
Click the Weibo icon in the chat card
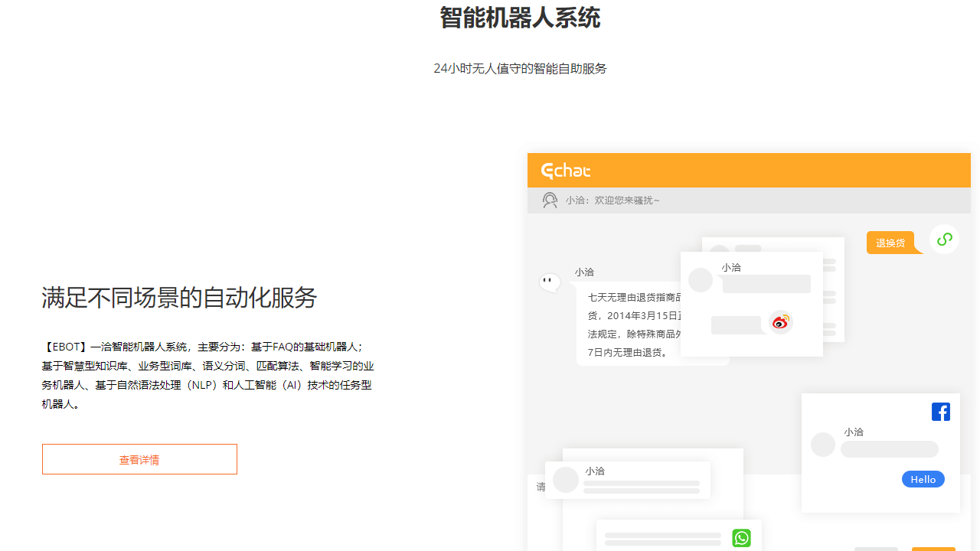pos(780,322)
